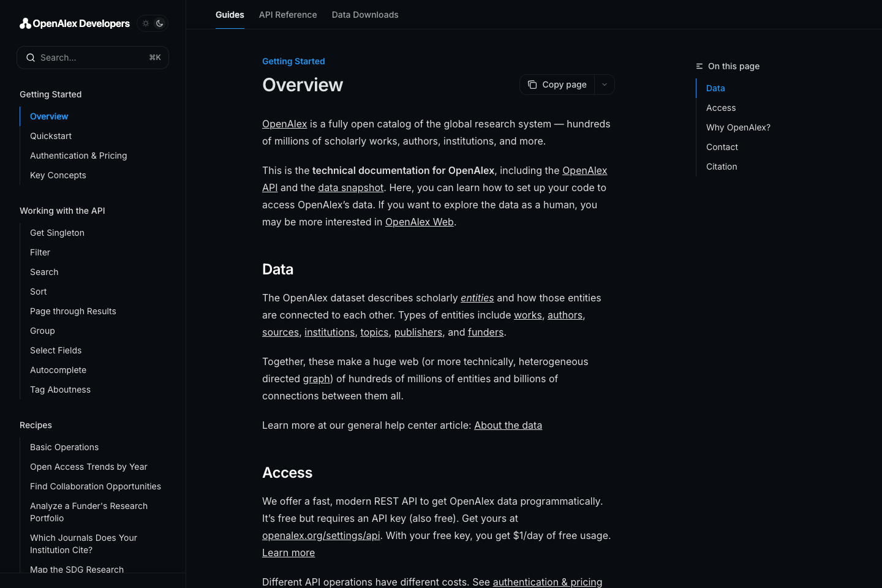Open the openalex.org/settings/api link

coord(321,535)
